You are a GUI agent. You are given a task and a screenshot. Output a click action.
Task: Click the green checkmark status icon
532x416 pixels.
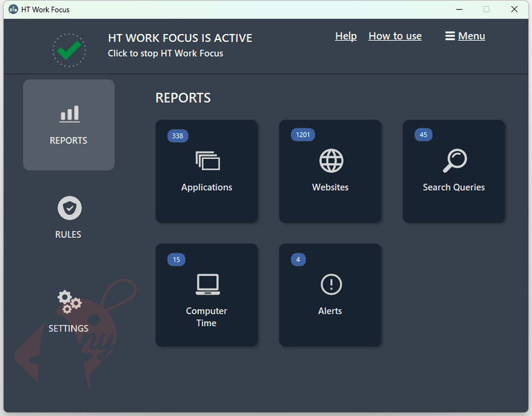pos(69,50)
